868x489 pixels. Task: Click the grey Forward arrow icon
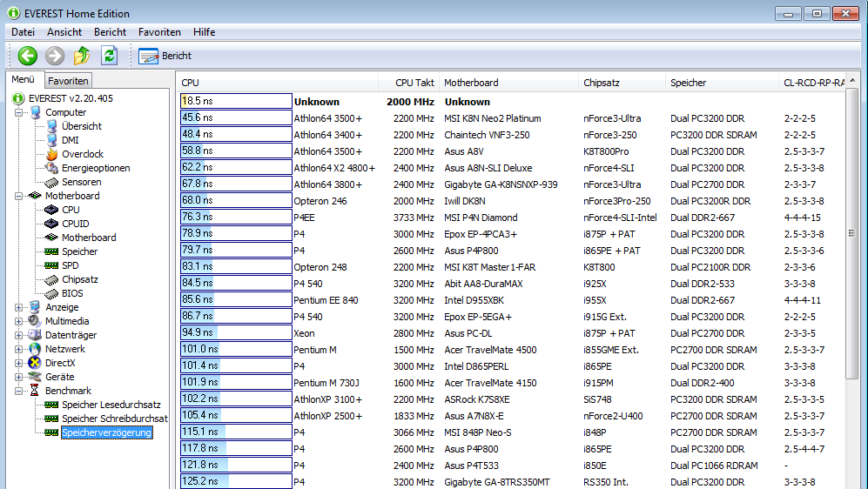click(55, 56)
